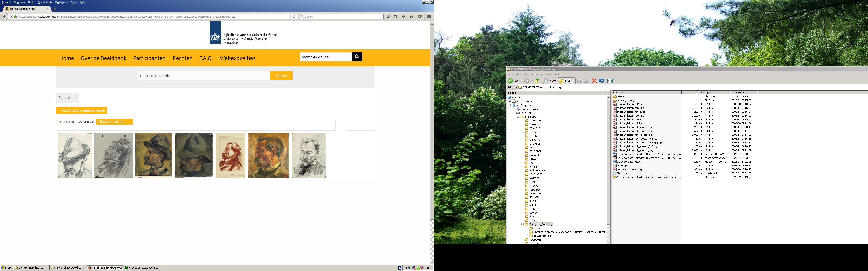Click the blue Undo arrow in Explorer

point(601,81)
